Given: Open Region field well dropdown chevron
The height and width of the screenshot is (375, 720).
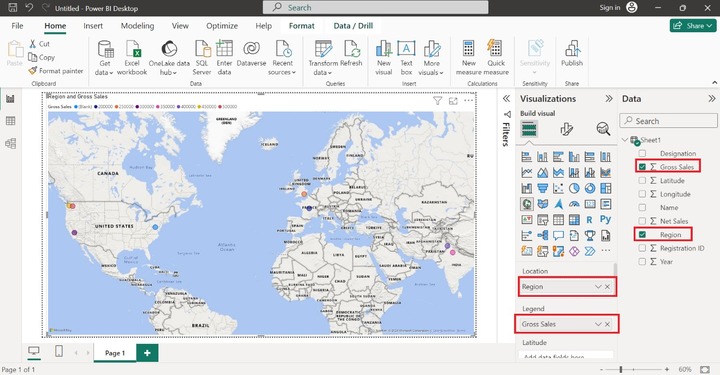Looking at the screenshot, I should (598, 286).
